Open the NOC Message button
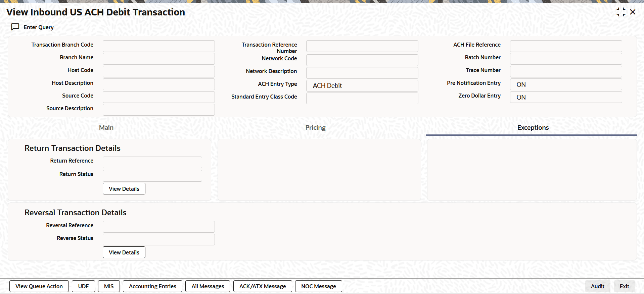The image size is (644, 294). (319, 286)
